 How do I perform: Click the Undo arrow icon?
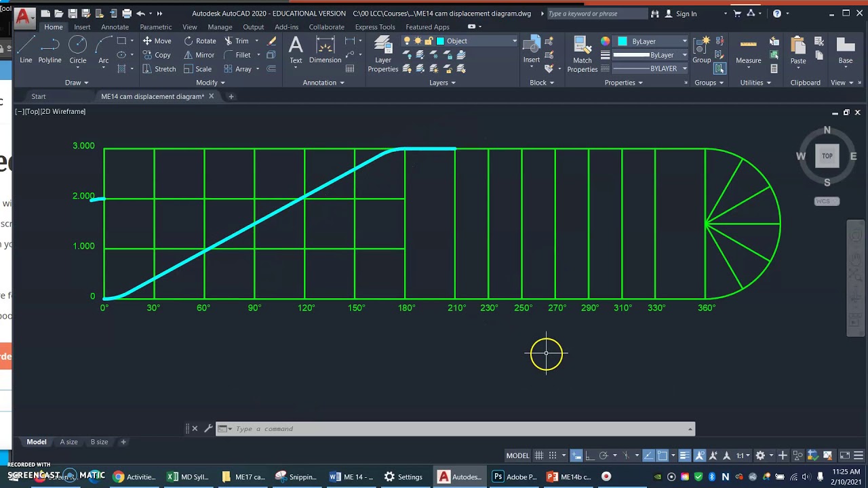[x=140, y=14]
